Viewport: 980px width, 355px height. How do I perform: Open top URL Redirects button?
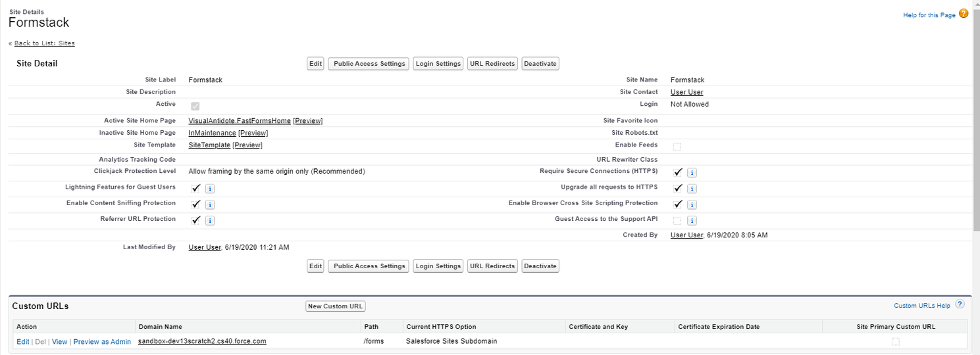[x=492, y=64]
